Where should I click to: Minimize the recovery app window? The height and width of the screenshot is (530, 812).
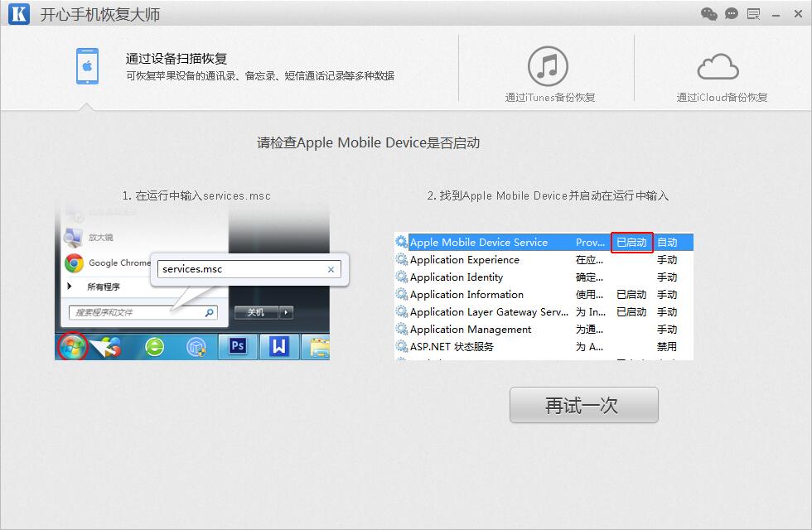click(776, 15)
